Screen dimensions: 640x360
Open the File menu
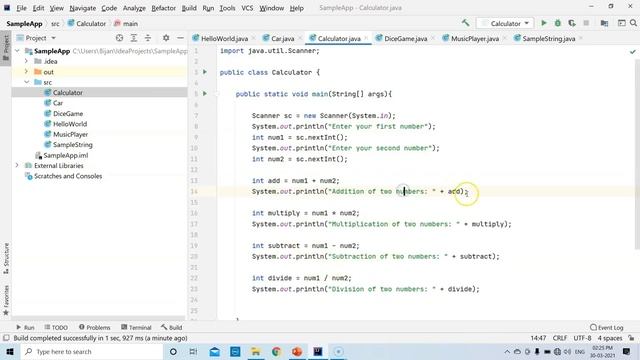tap(21, 8)
